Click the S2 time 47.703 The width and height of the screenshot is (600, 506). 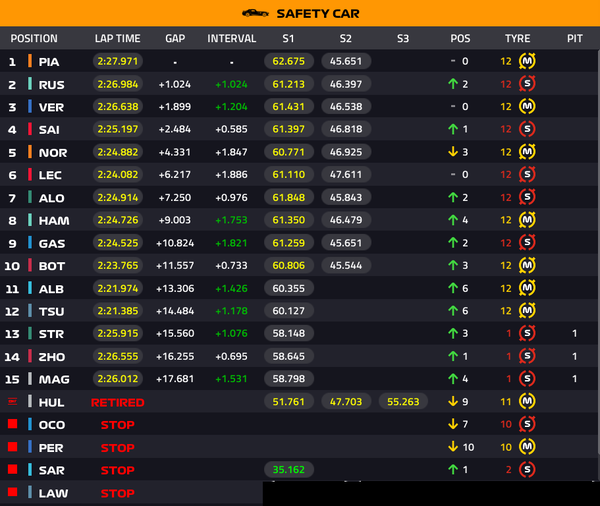[x=346, y=402]
